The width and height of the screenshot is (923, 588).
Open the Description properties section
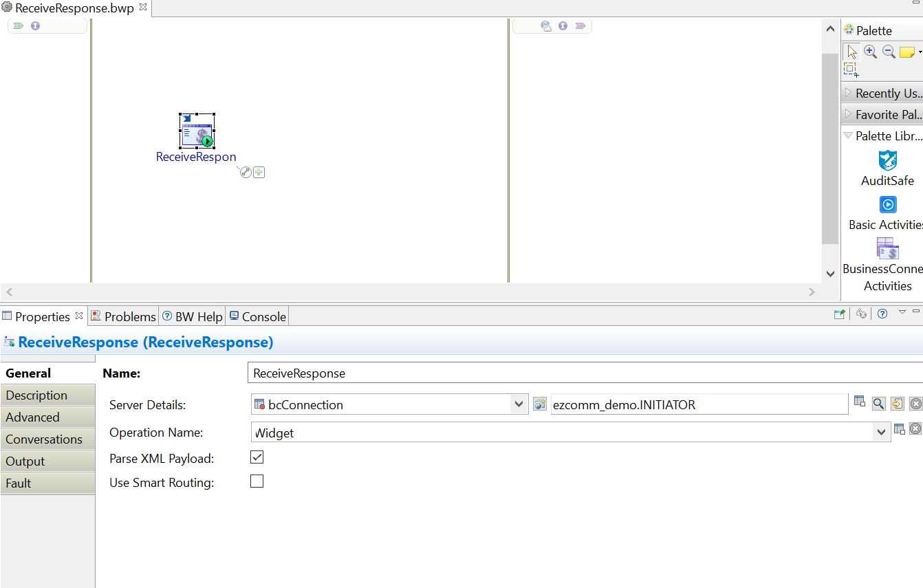[x=48, y=395]
